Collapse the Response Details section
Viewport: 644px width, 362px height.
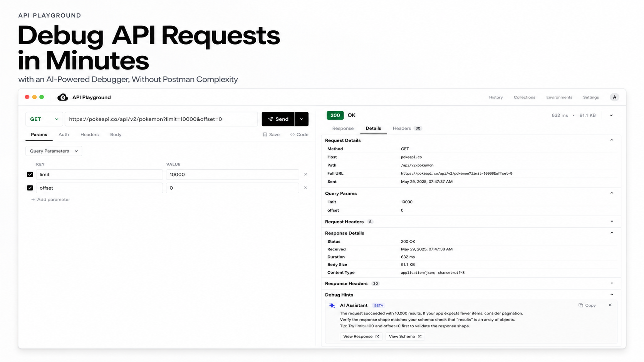612,233
